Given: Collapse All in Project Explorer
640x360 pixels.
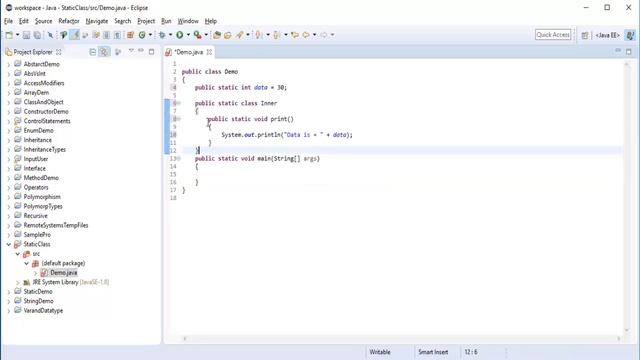Looking at the screenshot, I should pyautogui.click(x=93, y=52).
